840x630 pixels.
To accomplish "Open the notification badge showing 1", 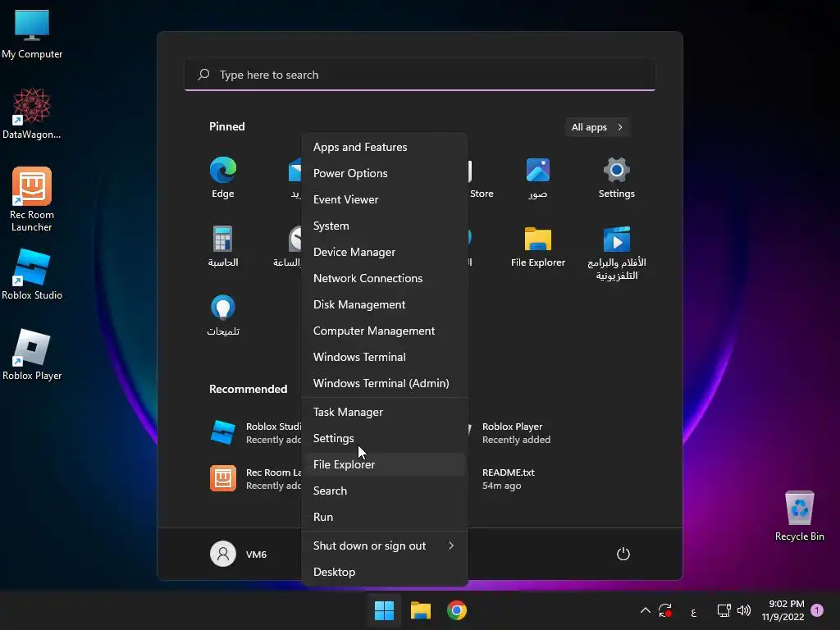I will coord(817,609).
